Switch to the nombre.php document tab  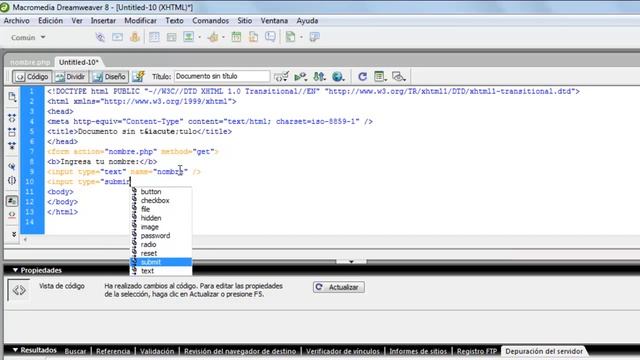[x=30, y=62]
